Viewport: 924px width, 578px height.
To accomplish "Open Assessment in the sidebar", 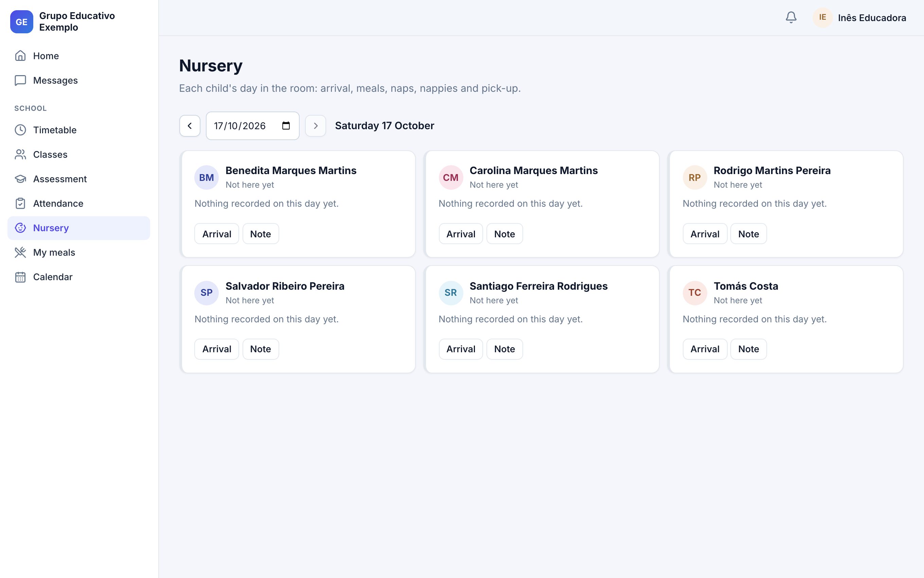I will pyautogui.click(x=79, y=179).
